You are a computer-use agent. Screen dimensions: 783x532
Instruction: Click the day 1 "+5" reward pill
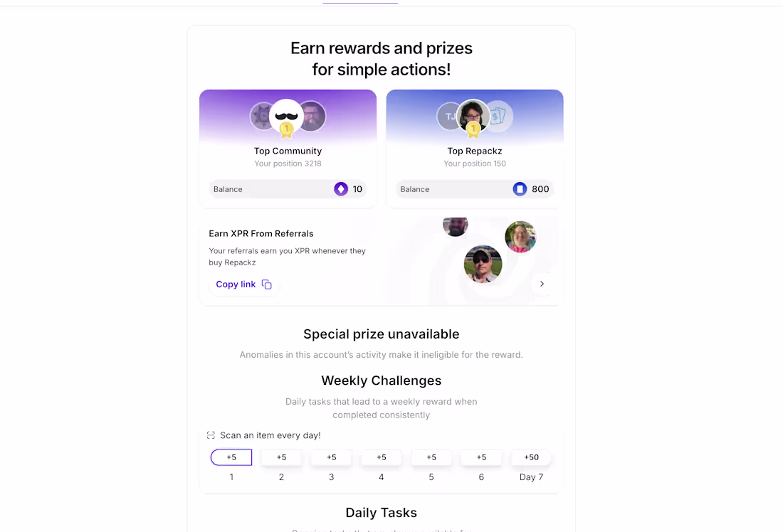click(231, 457)
